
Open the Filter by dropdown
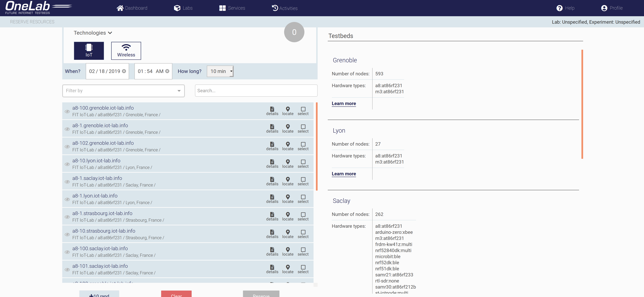point(123,91)
